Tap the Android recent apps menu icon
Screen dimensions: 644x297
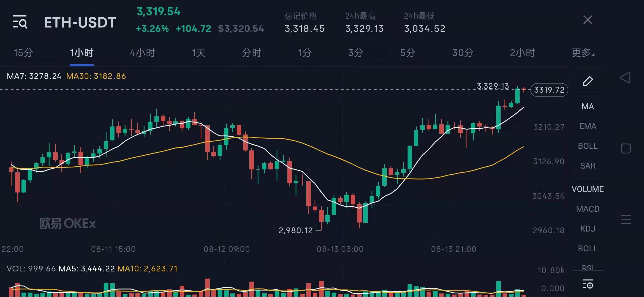point(626,219)
